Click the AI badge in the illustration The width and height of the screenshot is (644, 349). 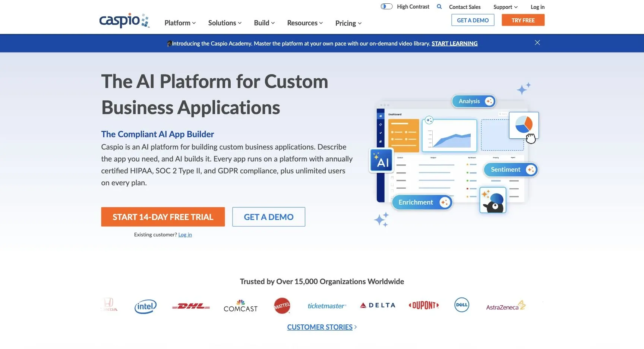click(381, 161)
